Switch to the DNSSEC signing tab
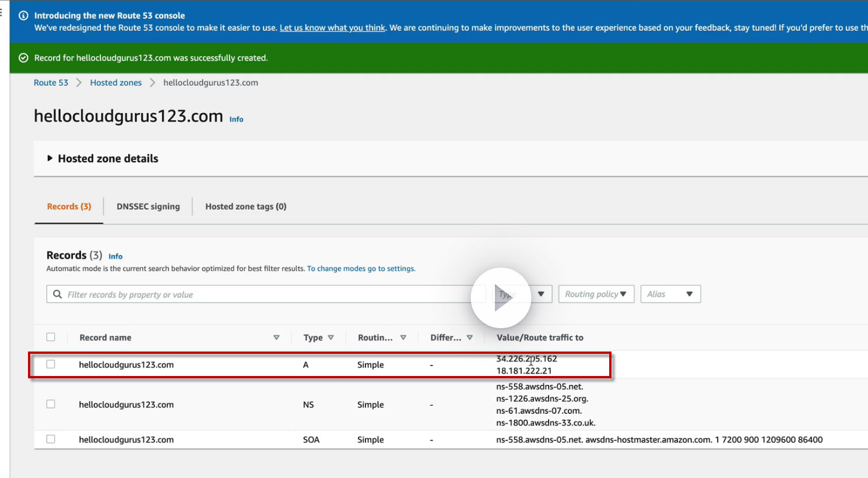Image resolution: width=868 pixels, height=478 pixels. tap(148, 206)
